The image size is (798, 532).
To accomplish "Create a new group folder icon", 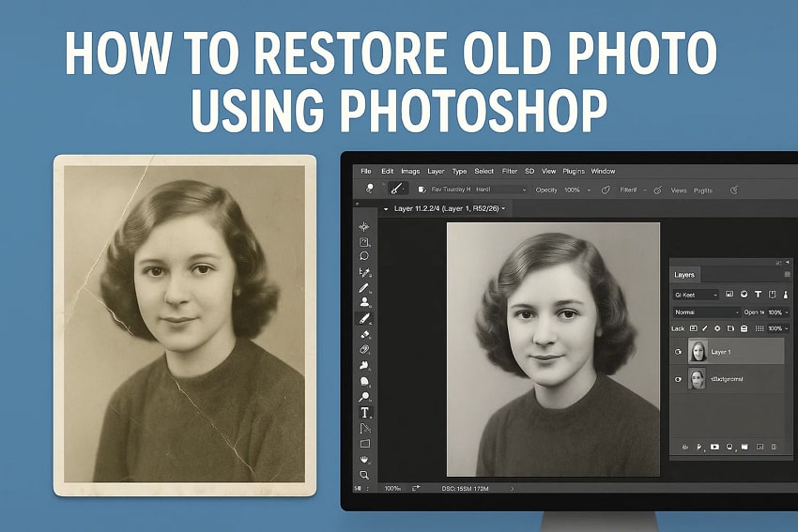I will tap(744, 447).
